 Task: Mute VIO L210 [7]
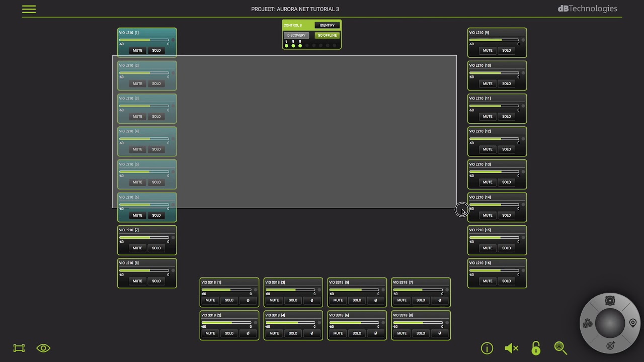[137, 248]
